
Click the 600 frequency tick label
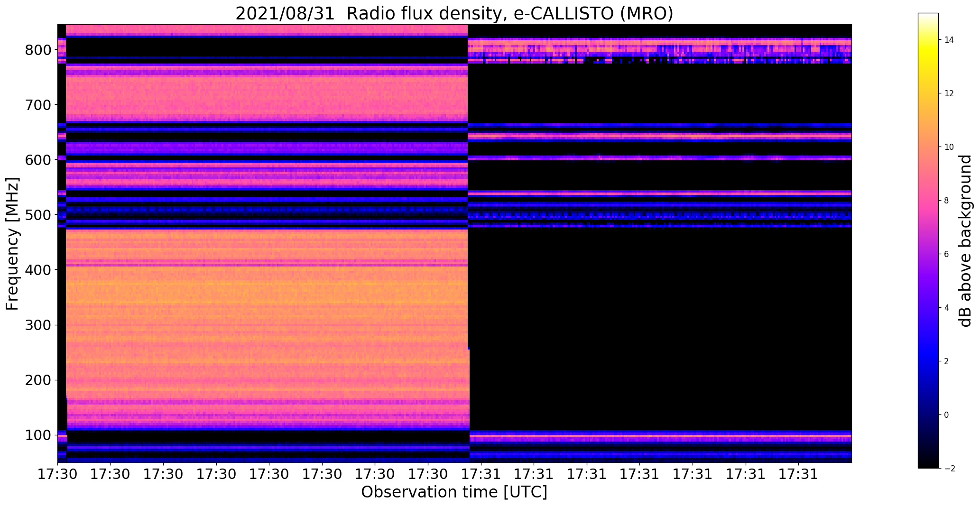pyautogui.click(x=38, y=160)
